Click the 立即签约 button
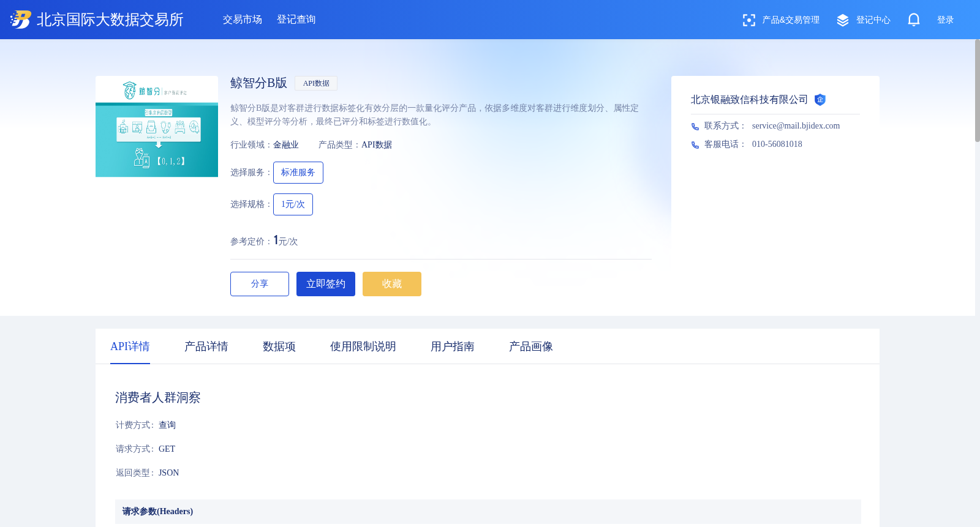This screenshot has width=980, height=527. (x=326, y=284)
